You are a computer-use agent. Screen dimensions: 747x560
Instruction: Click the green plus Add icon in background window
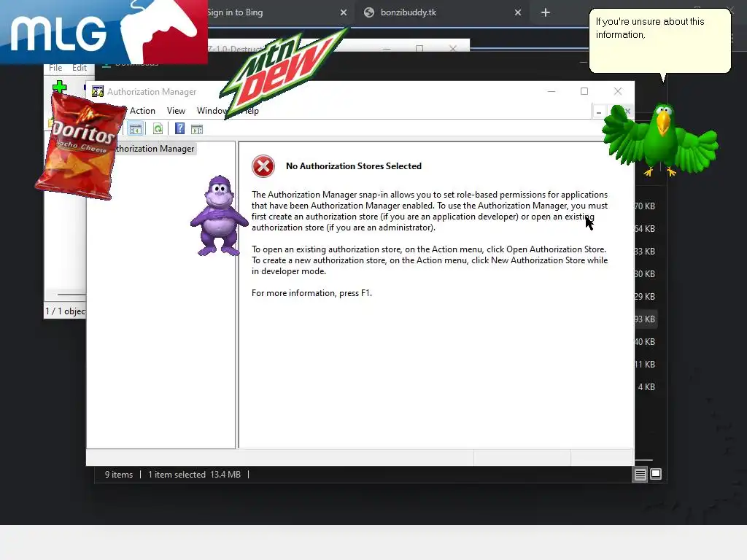point(60,86)
